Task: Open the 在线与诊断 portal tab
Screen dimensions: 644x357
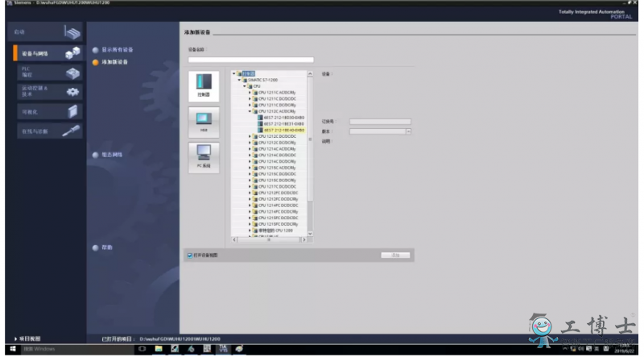Action: pos(50,131)
